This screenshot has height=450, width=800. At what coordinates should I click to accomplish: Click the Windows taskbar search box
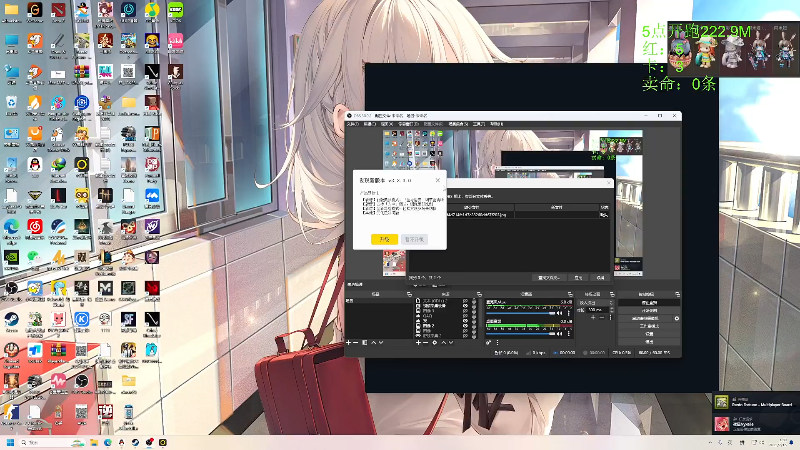(51, 442)
